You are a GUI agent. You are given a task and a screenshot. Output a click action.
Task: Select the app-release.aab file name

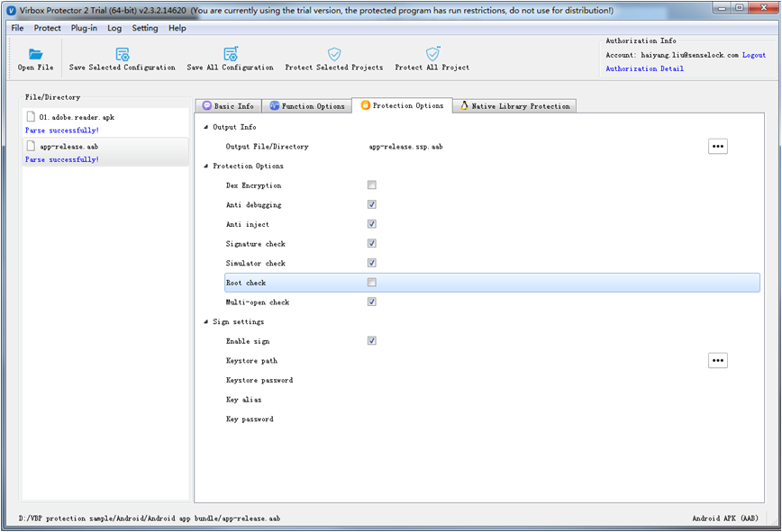pos(68,147)
